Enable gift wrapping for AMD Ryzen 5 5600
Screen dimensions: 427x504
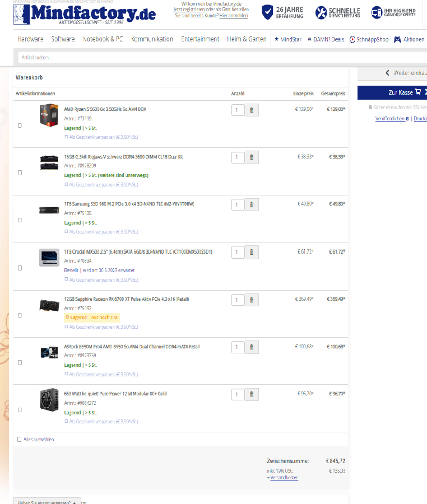tap(66, 137)
